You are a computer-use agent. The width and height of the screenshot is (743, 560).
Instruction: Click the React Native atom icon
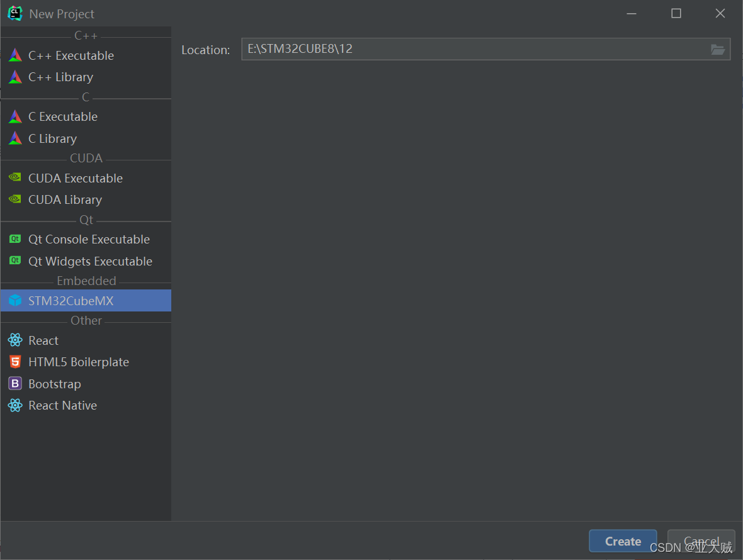[x=15, y=405]
